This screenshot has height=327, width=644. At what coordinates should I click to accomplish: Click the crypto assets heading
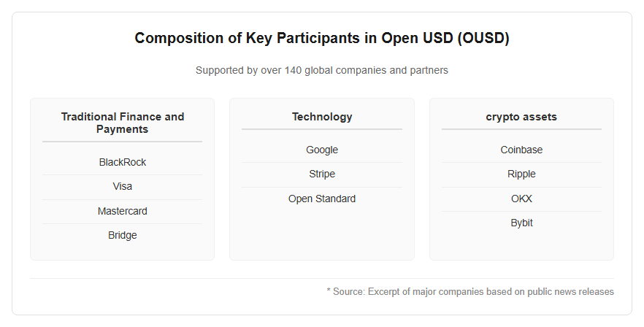click(x=521, y=117)
